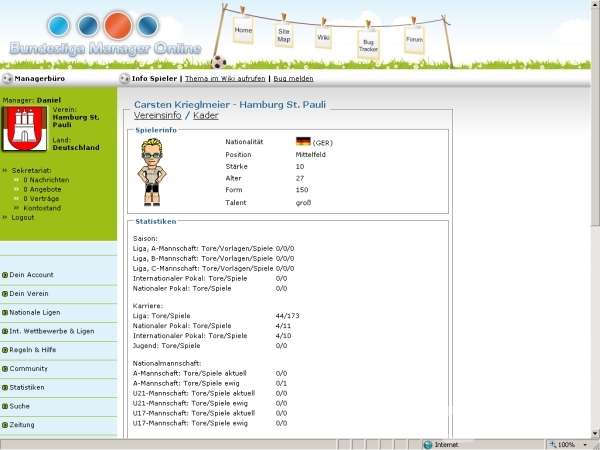Screen dimensions: 600x450
Task: Click the Bundesliga Manager Online logo
Action: point(104,36)
